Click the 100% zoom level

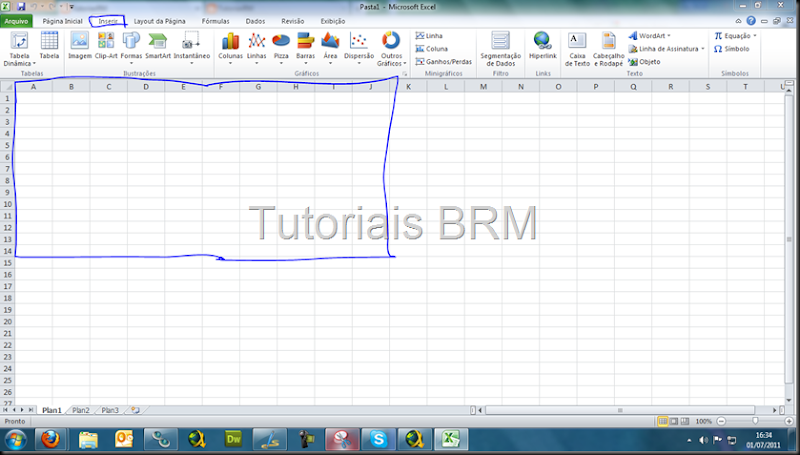(704, 421)
